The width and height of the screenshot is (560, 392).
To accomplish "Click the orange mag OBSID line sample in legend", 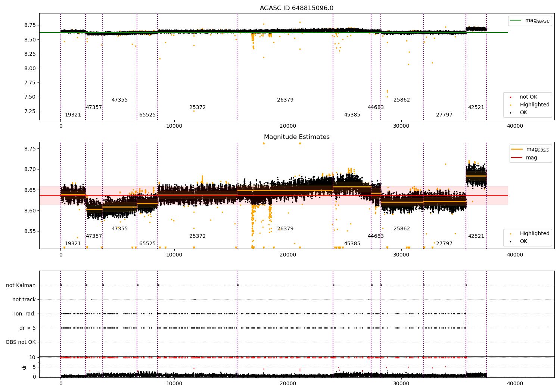I will [x=517, y=149].
